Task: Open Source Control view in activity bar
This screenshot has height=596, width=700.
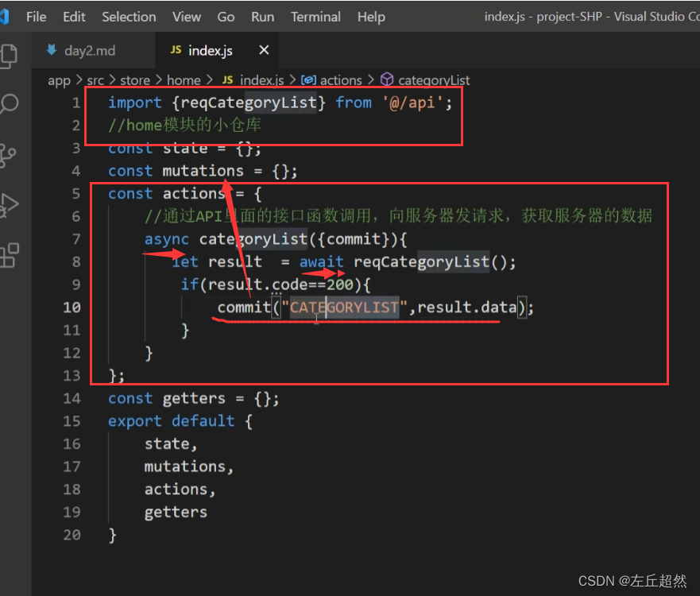Action: pos(8,156)
